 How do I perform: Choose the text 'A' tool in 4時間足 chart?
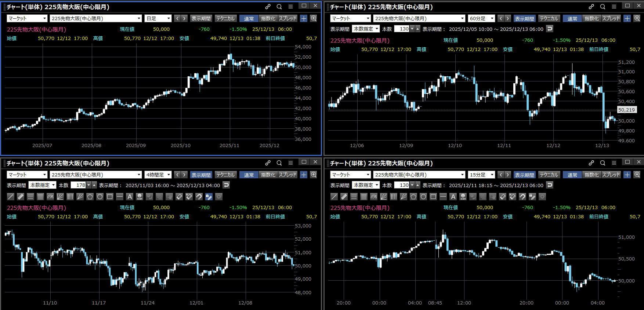pos(130,197)
